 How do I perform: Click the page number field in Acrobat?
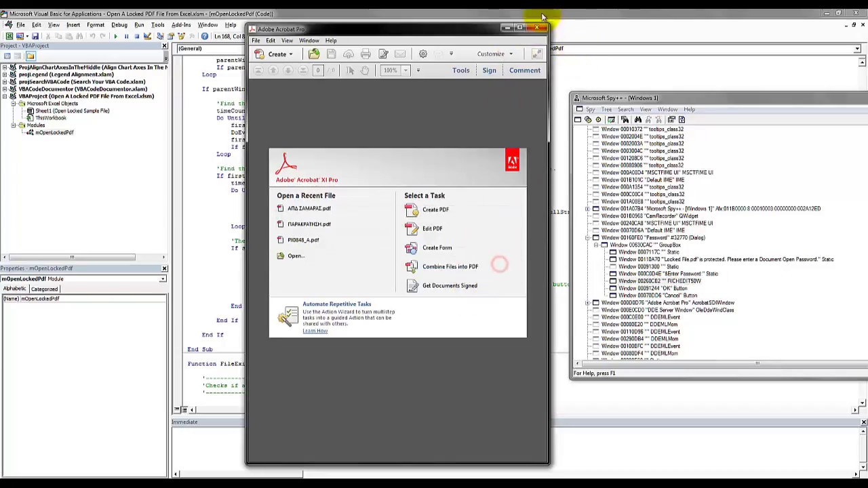(318, 70)
